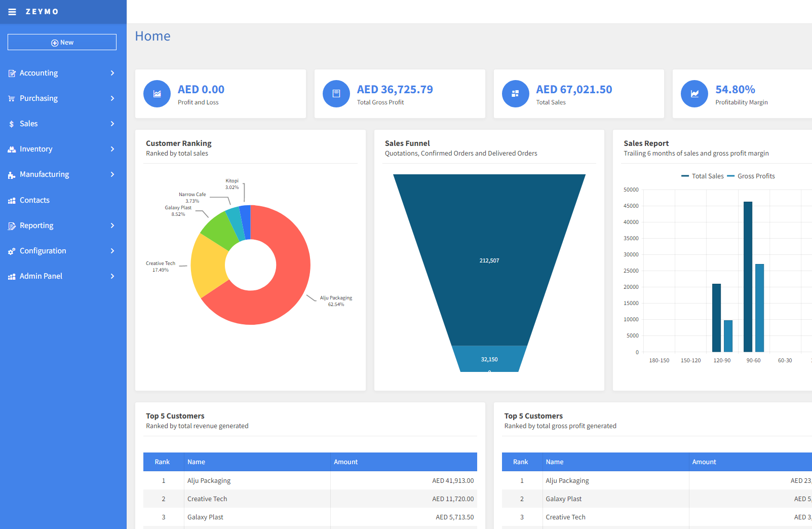Click the Inventory sidebar icon
Screen dimensions: 812x529
12,149
